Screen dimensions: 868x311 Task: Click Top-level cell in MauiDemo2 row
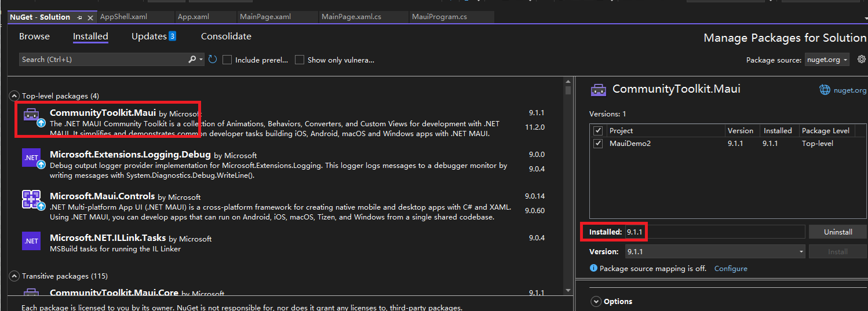point(818,144)
